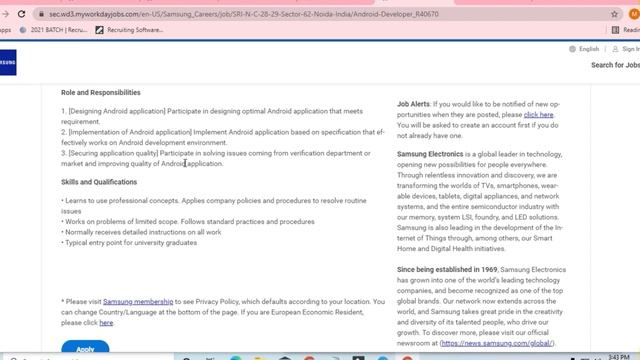The width and height of the screenshot is (640, 360).
Task: Click the bold 'Samsung Electronics' text
Action: (430, 154)
